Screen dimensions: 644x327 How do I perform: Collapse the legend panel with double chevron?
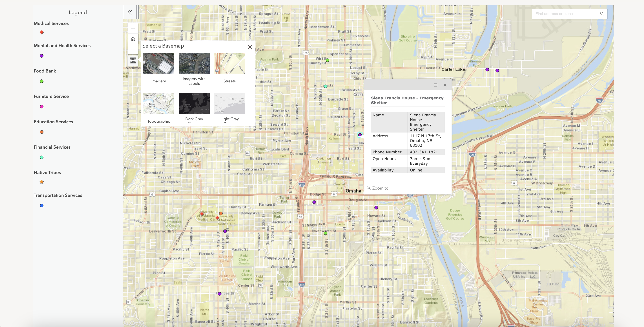(130, 12)
